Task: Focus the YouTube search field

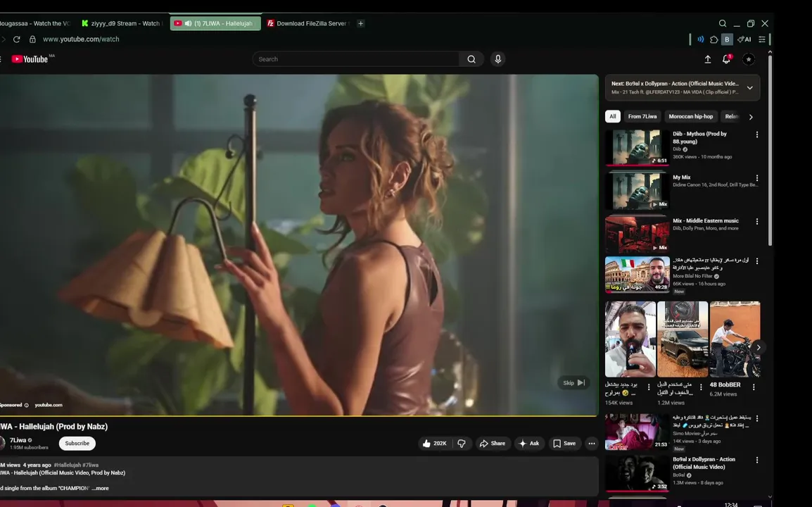Action: point(356,59)
